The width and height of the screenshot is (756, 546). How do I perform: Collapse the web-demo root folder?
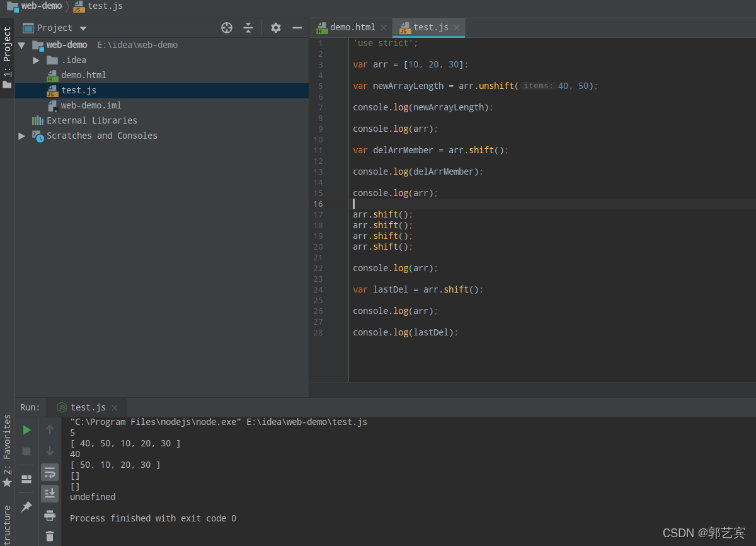[21, 45]
